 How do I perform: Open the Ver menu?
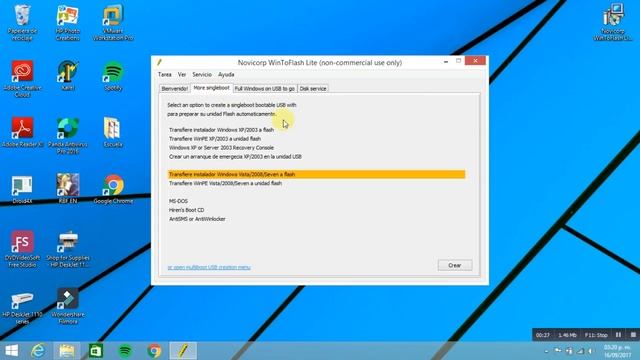pyautogui.click(x=182, y=75)
